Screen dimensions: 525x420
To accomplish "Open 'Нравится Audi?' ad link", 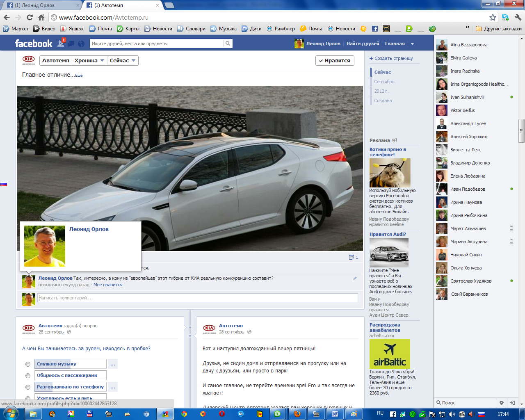I will point(388,234).
